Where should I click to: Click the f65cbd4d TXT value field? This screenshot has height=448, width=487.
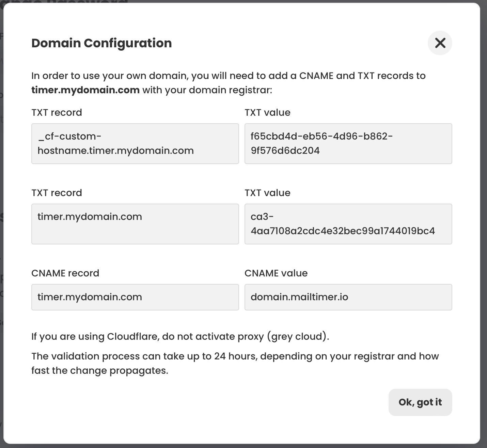tap(348, 143)
